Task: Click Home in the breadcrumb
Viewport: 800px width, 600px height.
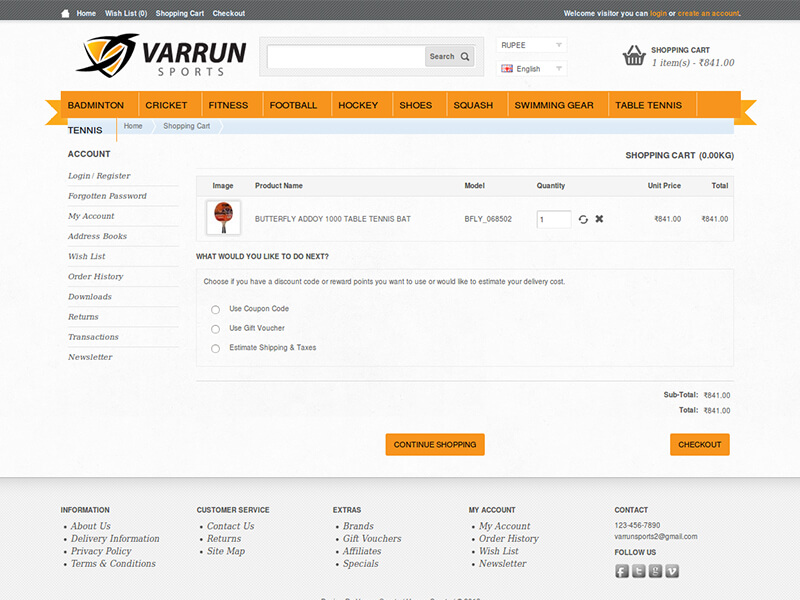Action: 133,126
